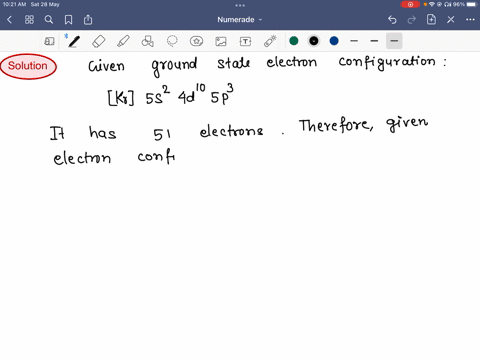Select the Lasso selection tool
Image resolution: width=480 pixels, height=360 pixels.
coord(172,41)
